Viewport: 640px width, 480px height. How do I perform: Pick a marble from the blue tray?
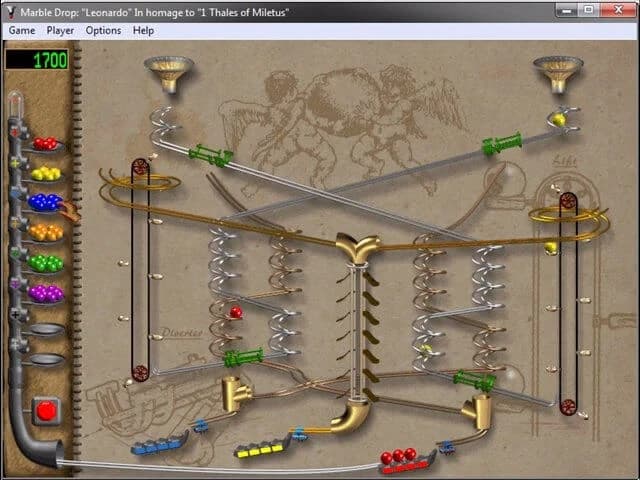(45, 203)
